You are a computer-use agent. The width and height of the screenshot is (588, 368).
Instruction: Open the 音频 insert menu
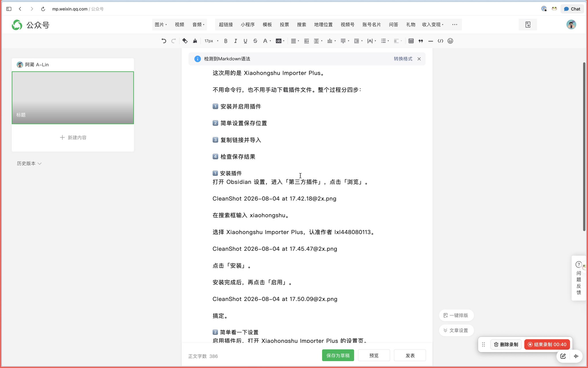[198, 24]
